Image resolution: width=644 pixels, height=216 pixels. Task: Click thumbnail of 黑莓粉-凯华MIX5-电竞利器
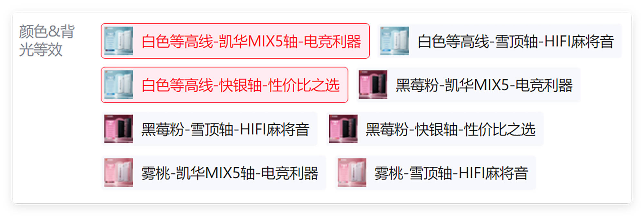click(x=373, y=85)
